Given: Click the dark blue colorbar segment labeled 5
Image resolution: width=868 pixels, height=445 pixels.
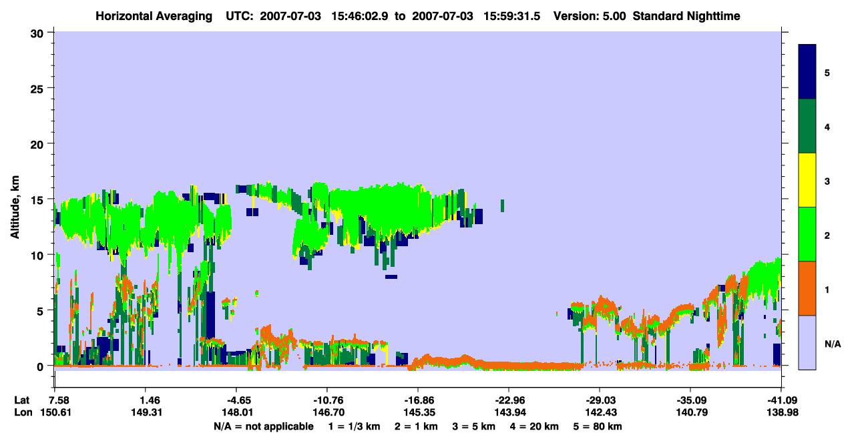Looking at the screenshot, I should point(807,72).
